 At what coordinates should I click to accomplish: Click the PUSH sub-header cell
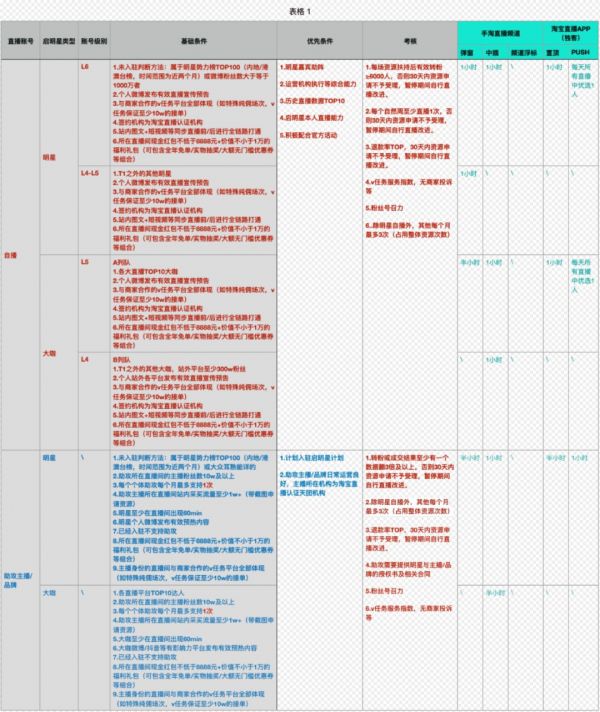(581, 49)
